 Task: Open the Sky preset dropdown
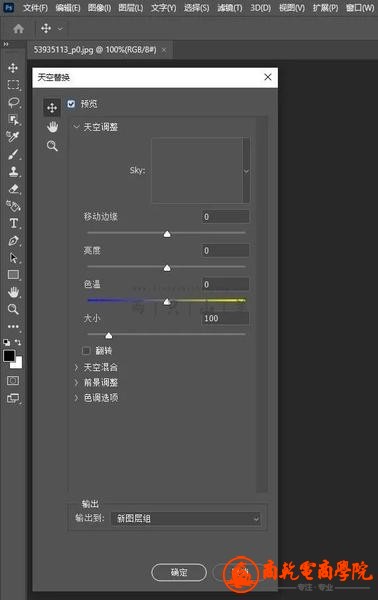[246, 171]
